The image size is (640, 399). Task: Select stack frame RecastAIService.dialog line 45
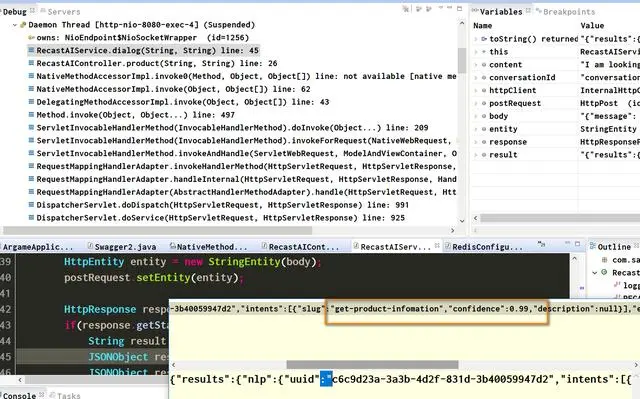click(x=147, y=51)
